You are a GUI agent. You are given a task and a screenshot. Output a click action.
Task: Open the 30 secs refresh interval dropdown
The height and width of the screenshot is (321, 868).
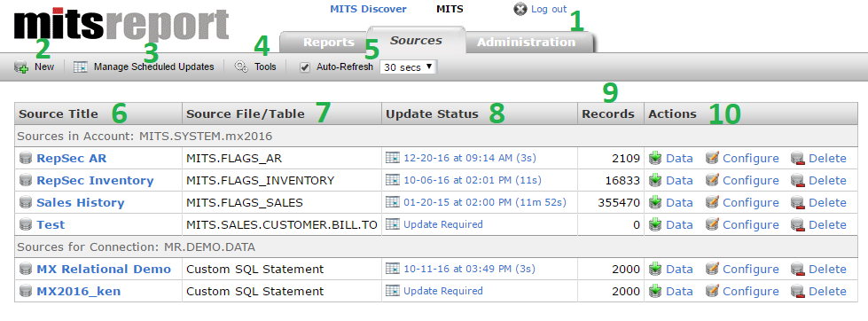click(x=408, y=67)
